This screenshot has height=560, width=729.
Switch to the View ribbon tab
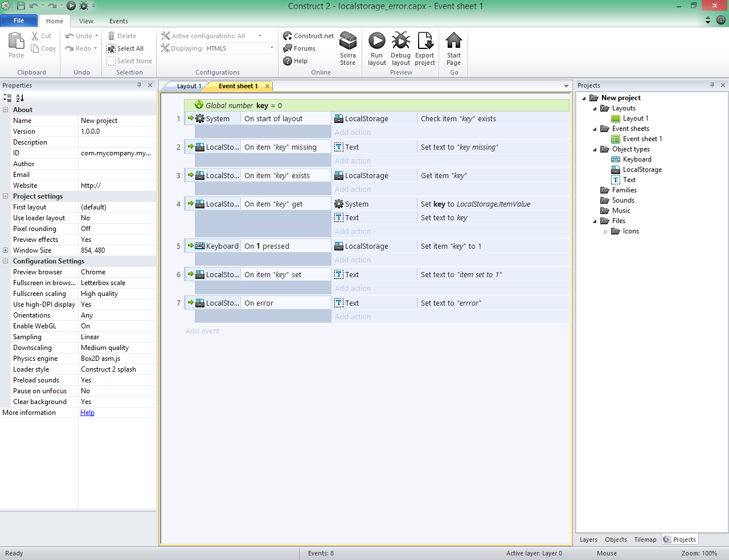tap(87, 21)
